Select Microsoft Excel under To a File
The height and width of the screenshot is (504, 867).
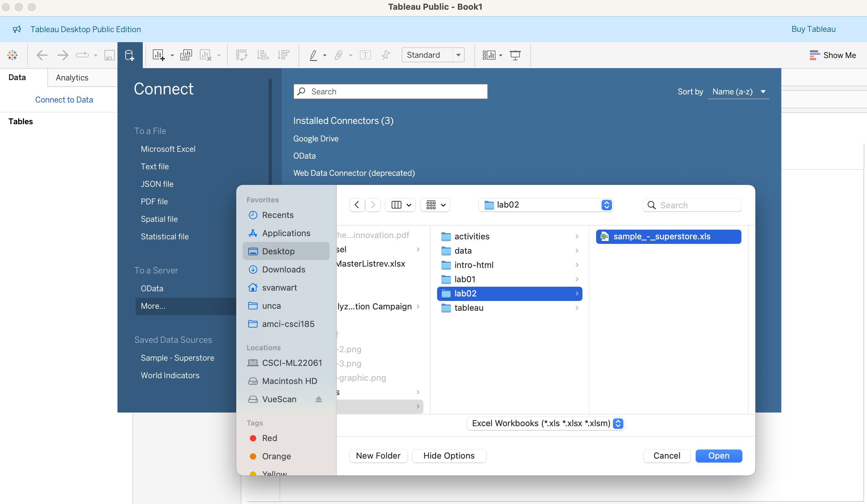pos(168,149)
